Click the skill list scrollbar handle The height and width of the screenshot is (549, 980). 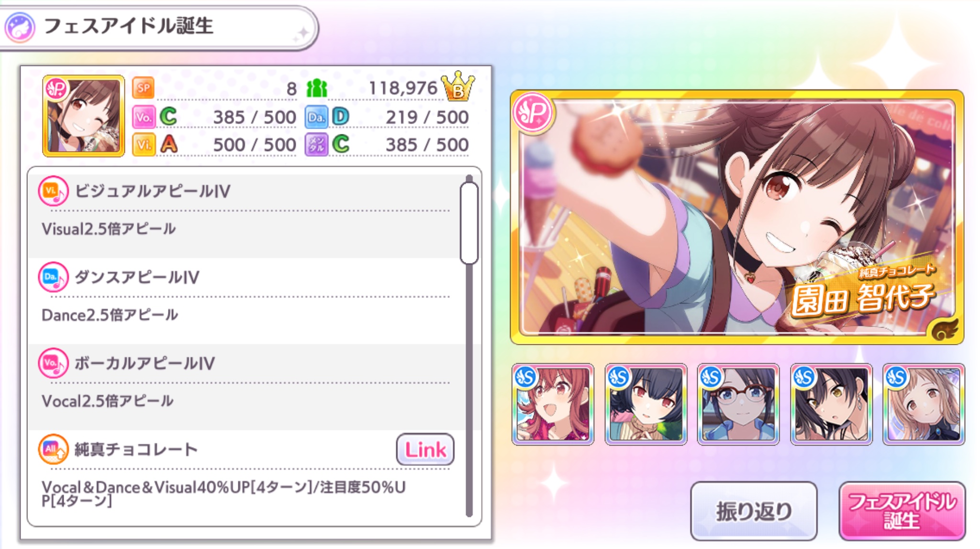point(469,223)
